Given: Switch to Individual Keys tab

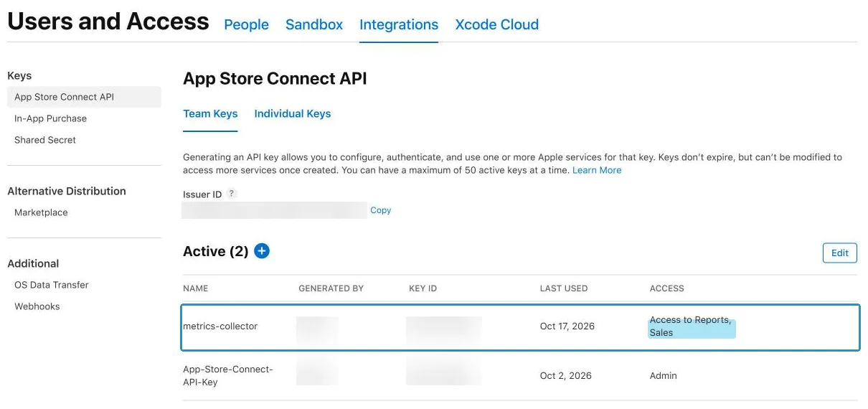Looking at the screenshot, I should [293, 113].
